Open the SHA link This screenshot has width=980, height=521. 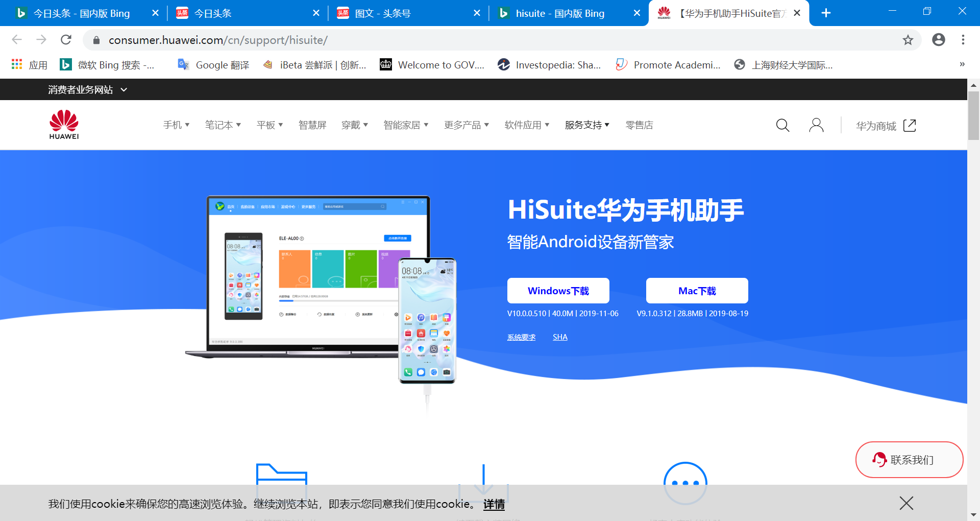tap(560, 337)
